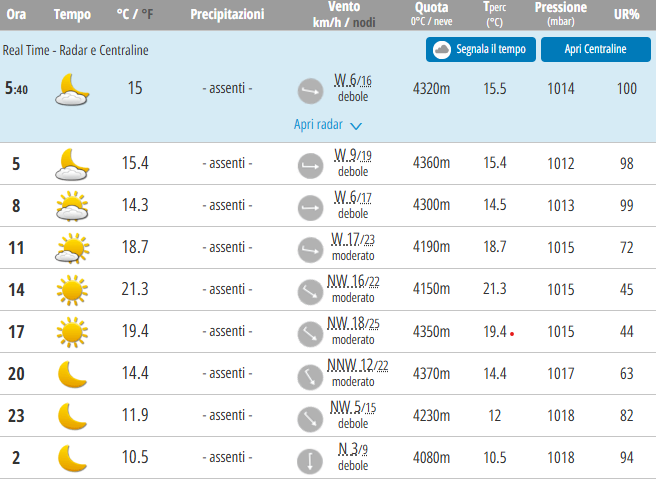Switch wind speed unit to nodi
Viewport: 656px width, 481px height.
coord(362,22)
